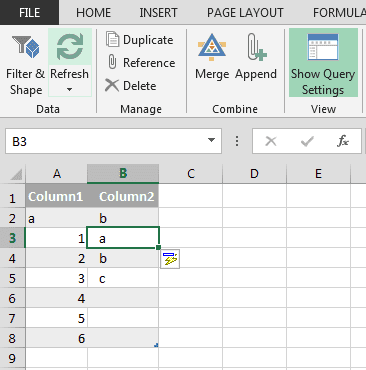
Task: Click the Refresh icon
Action: point(70,47)
